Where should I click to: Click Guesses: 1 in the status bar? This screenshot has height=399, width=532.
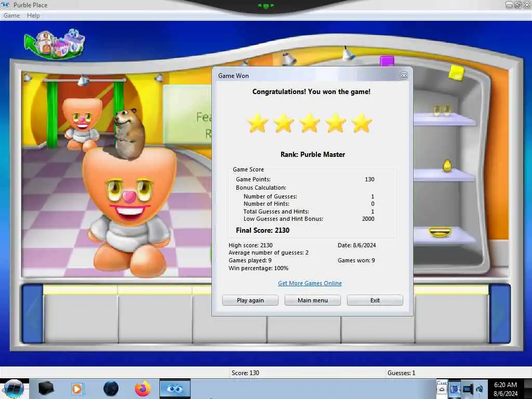[x=402, y=373]
